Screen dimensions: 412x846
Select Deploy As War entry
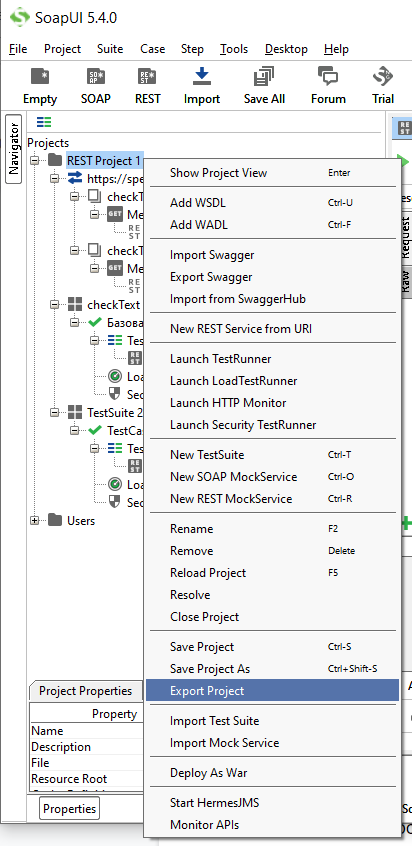coord(272,773)
